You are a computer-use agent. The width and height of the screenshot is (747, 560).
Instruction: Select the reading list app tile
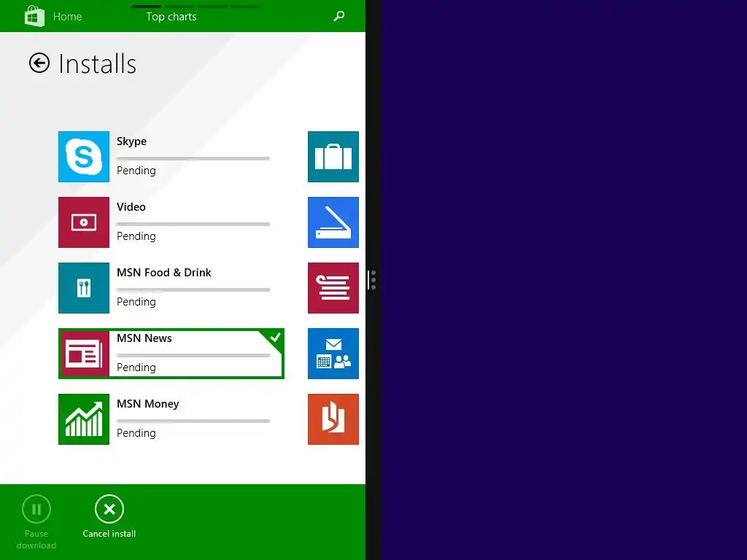coord(333,288)
